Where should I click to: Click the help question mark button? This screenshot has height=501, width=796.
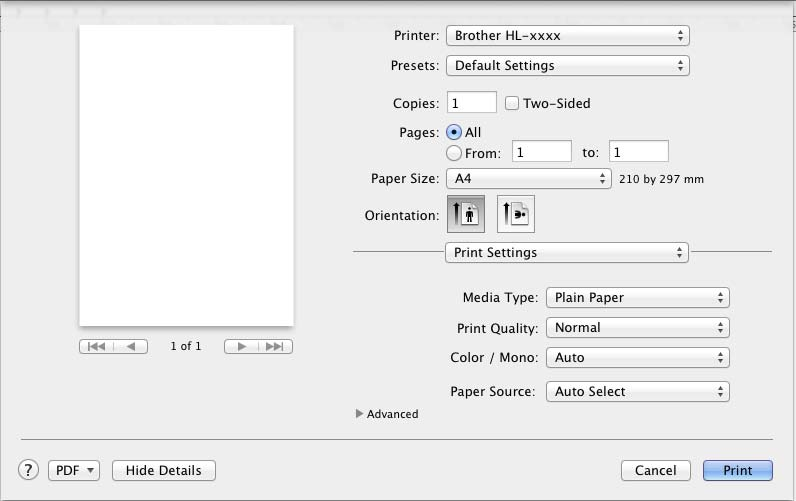pos(28,470)
